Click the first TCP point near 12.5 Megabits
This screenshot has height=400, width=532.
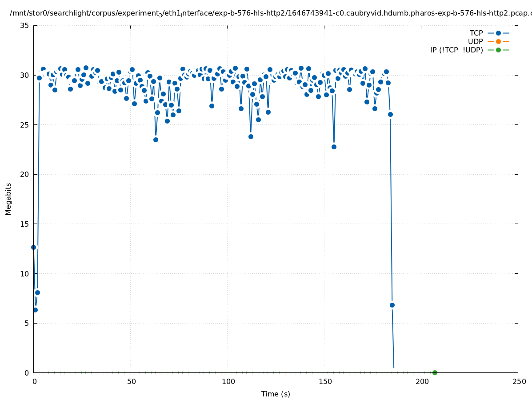click(33, 247)
